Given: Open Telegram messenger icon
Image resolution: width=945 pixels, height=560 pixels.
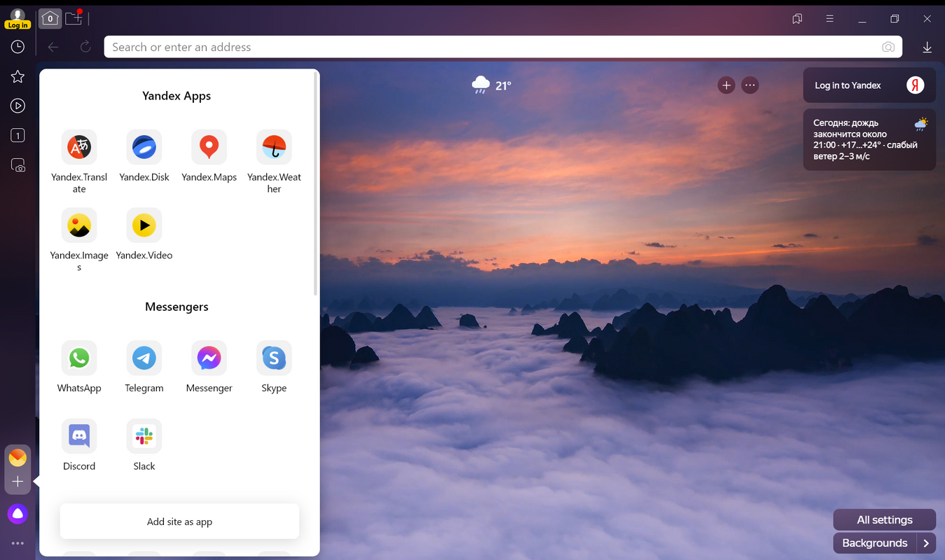Looking at the screenshot, I should [144, 358].
